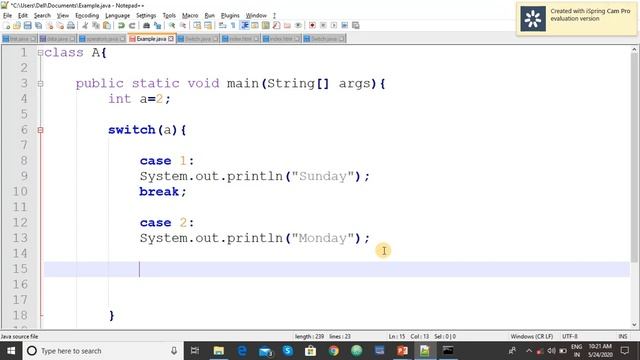Open the Macro menu
Screen dimensions: 640x360
(190, 16)
